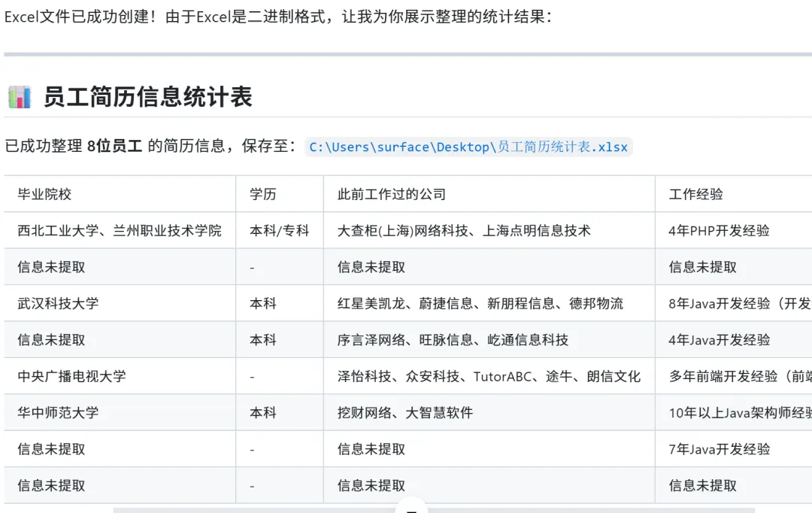812x513 pixels.
Task: Select the heading 员工简历信息统计表
Action: pos(147,97)
